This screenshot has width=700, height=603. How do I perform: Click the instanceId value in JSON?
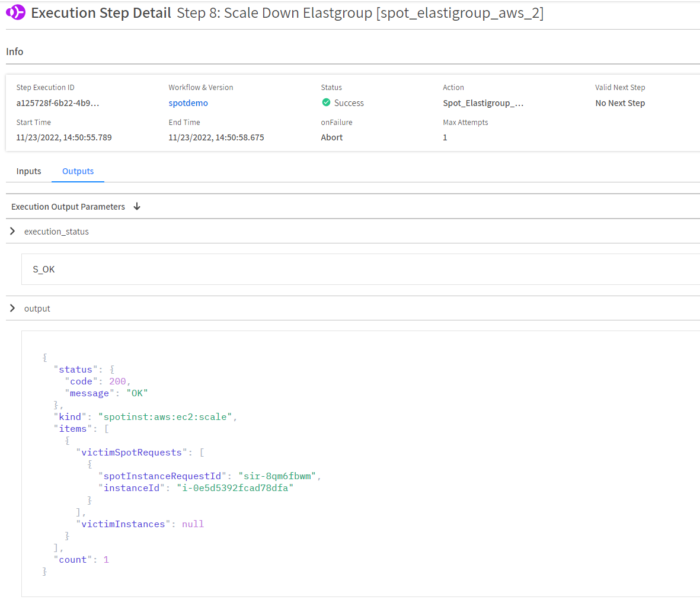[235, 488]
